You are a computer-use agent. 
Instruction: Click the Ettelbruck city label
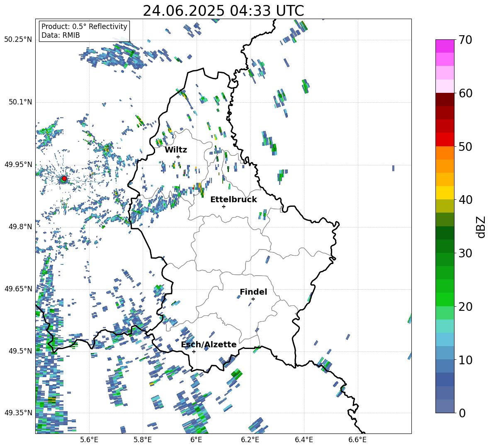[233, 200]
